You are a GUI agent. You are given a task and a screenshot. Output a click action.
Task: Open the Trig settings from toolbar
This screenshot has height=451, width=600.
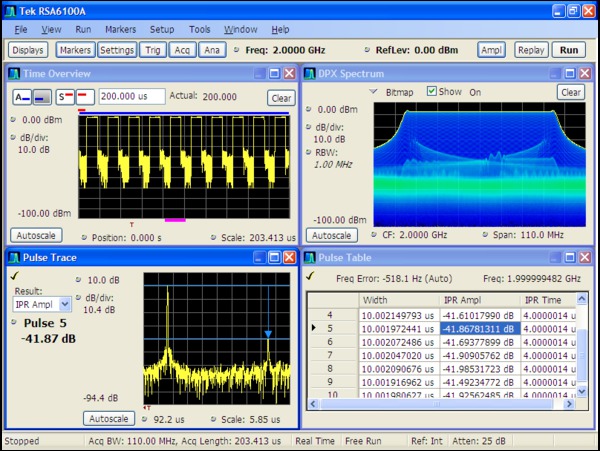152,49
